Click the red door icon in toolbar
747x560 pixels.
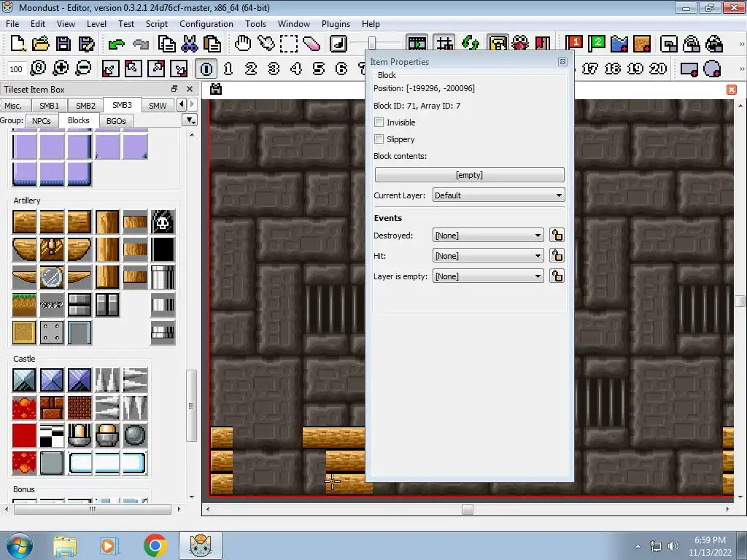[543, 44]
